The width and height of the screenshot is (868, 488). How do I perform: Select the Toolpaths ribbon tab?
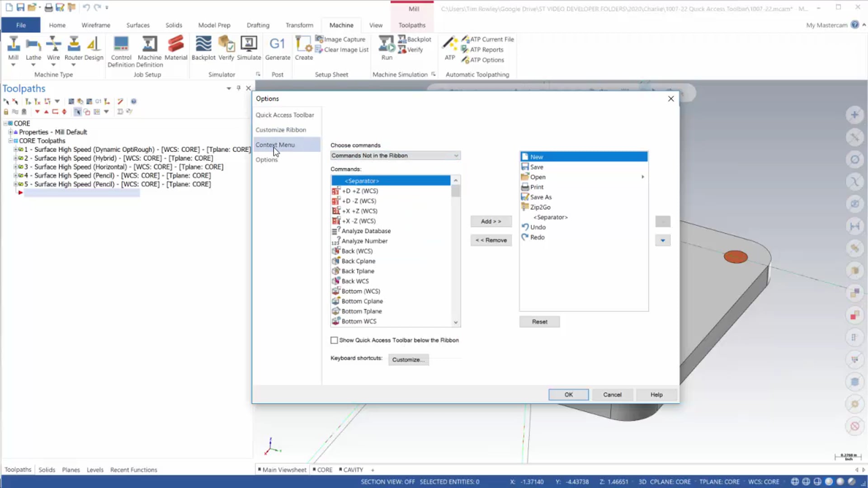click(412, 25)
